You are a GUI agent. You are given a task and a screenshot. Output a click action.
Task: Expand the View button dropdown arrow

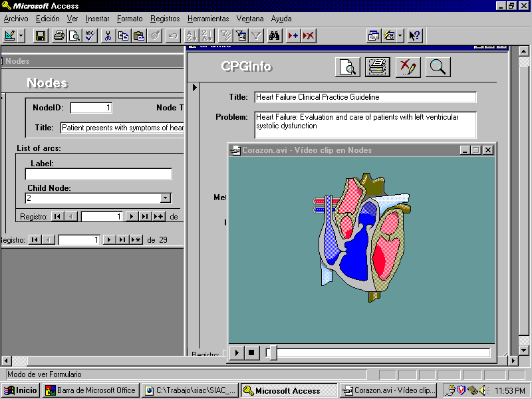22,36
